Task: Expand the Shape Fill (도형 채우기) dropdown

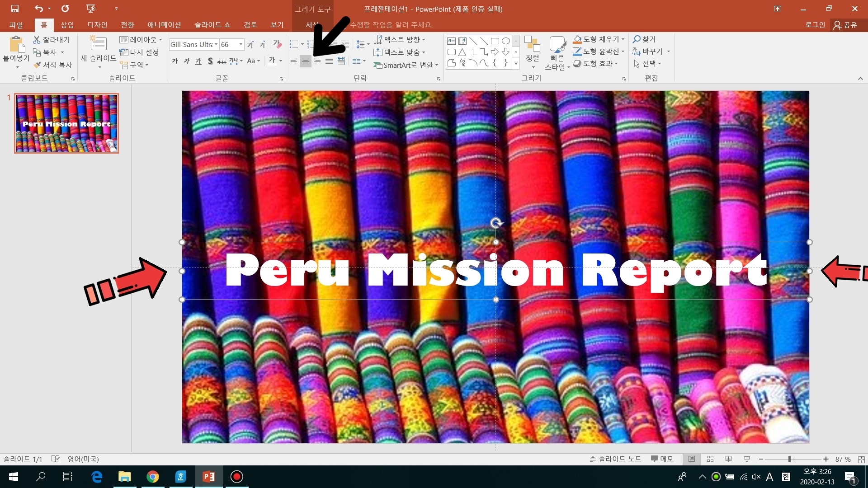Action: click(623, 39)
